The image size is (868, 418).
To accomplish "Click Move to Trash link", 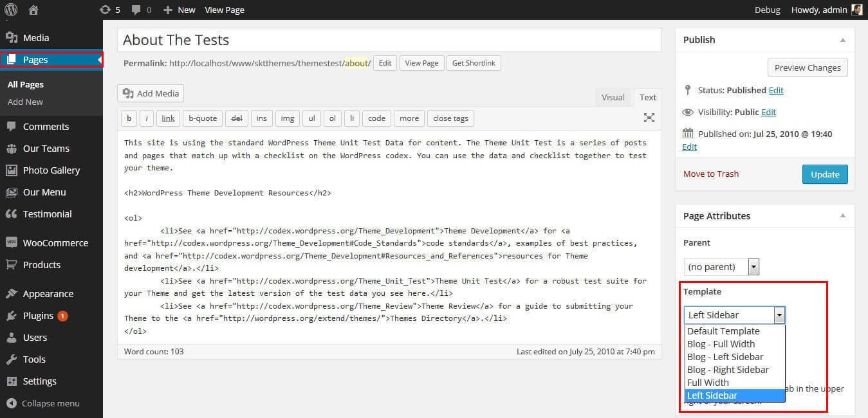I will pyautogui.click(x=711, y=174).
